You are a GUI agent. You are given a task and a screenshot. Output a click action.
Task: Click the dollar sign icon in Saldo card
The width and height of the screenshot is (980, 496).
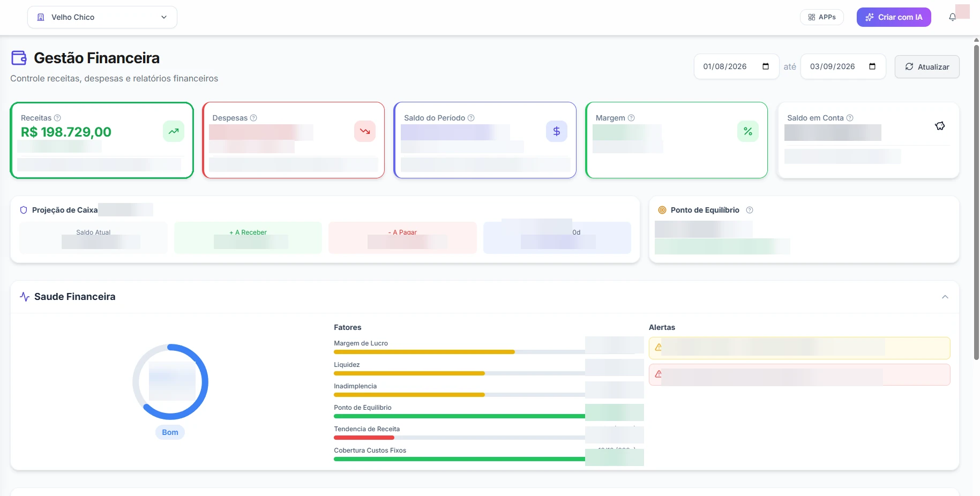(x=557, y=131)
